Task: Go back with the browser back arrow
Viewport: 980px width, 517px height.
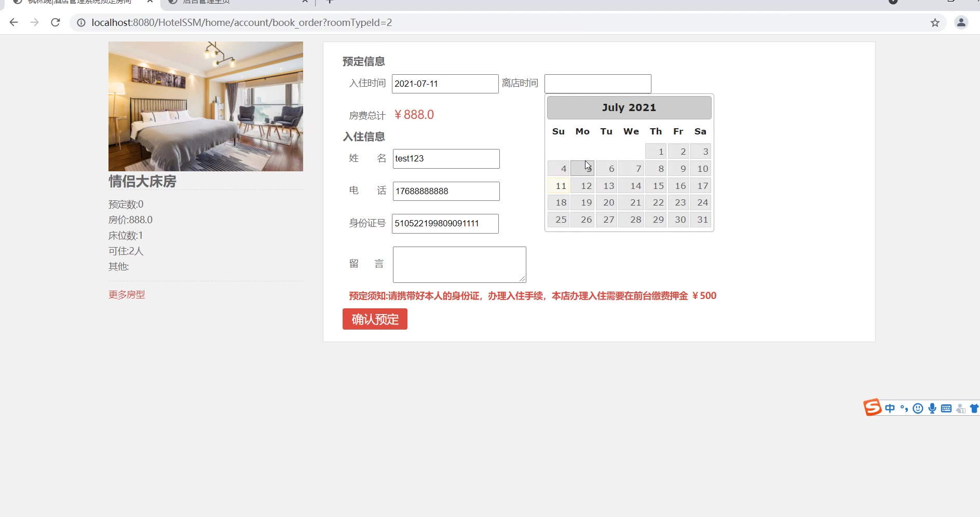Action: tap(14, 22)
